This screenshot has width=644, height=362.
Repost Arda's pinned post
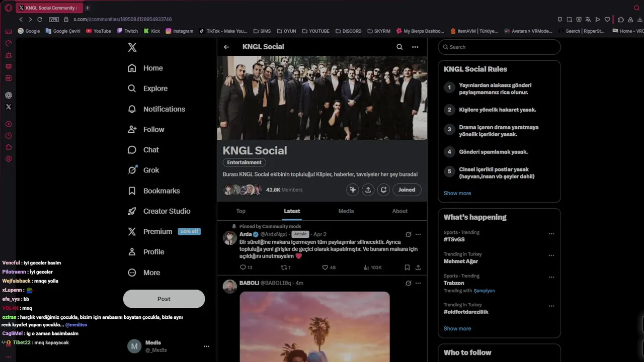pyautogui.click(x=286, y=267)
